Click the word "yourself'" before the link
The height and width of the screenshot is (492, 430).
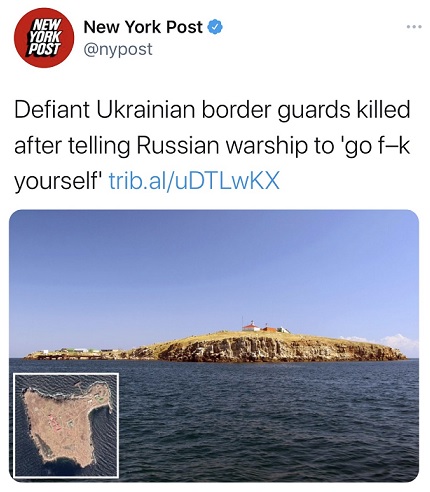[58, 182]
